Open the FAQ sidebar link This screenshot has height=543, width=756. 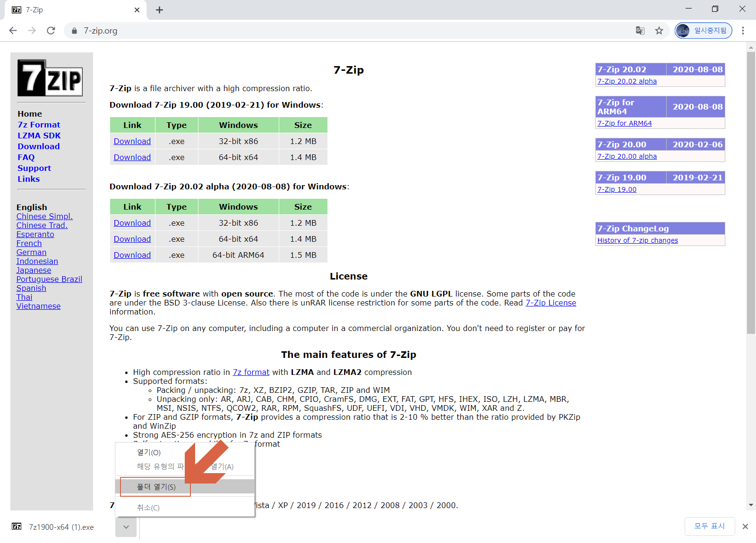pos(26,157)
